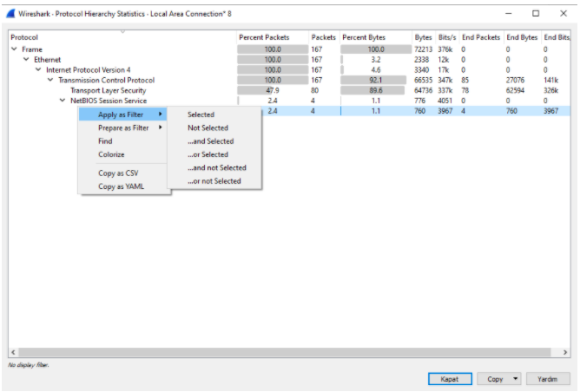
Task: Click the Wireshark shark fin title icon
Action: (11, 14)
